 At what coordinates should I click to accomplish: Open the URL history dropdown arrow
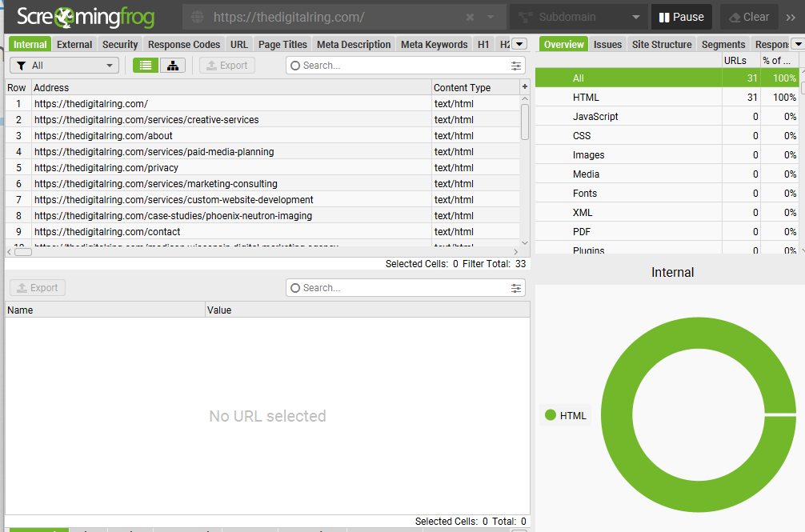491,18
